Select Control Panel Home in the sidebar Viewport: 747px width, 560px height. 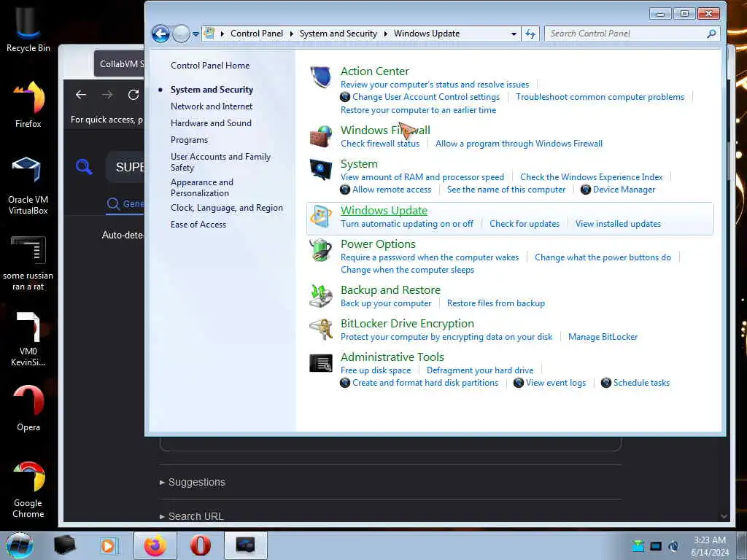tap(210, 65)
